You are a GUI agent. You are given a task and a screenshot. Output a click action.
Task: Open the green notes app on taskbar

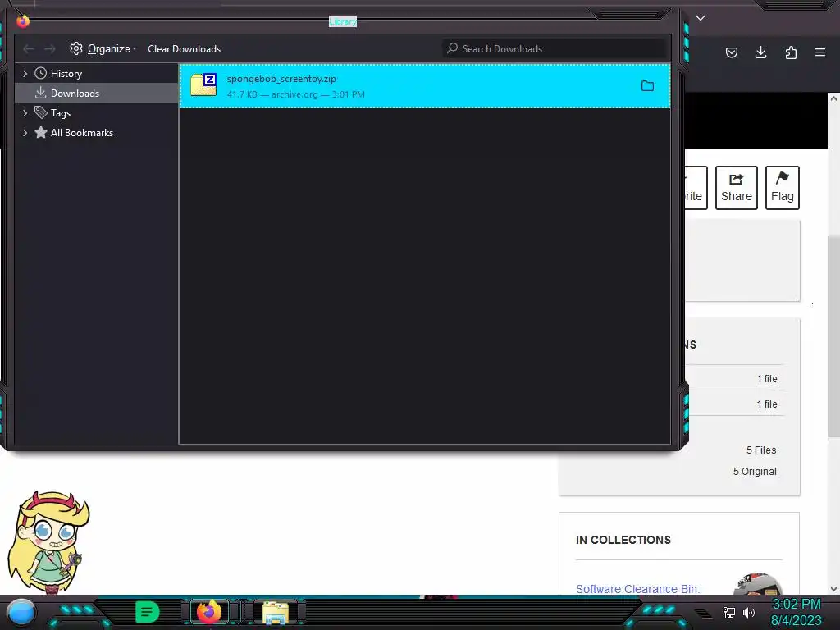(147, 612)
